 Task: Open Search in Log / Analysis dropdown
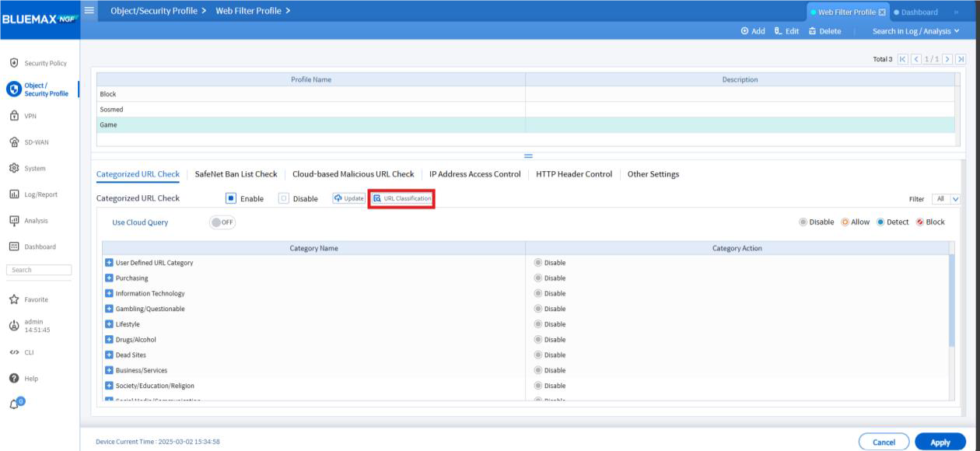915,30
